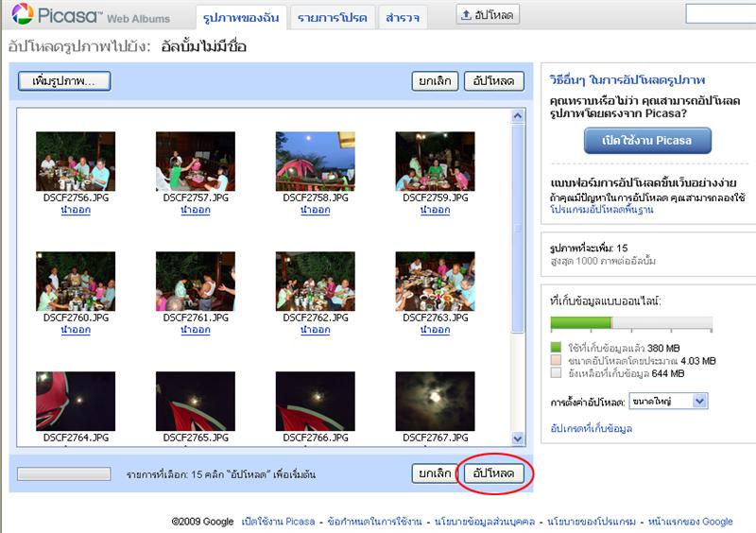This screenshot has height=533, width=756.
Task: Select thumbnail of DSCF2756.JPG
Action: 76,162
